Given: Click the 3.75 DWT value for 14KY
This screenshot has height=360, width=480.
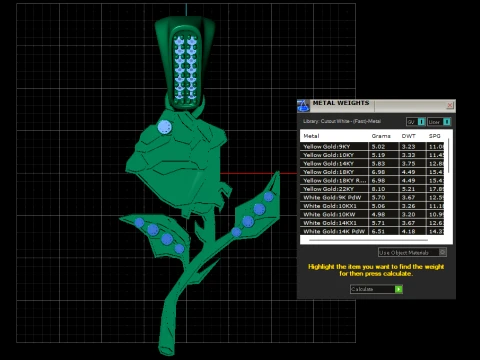Looking at the screenshot, I should pyautogui.click(x=408, y=164).
